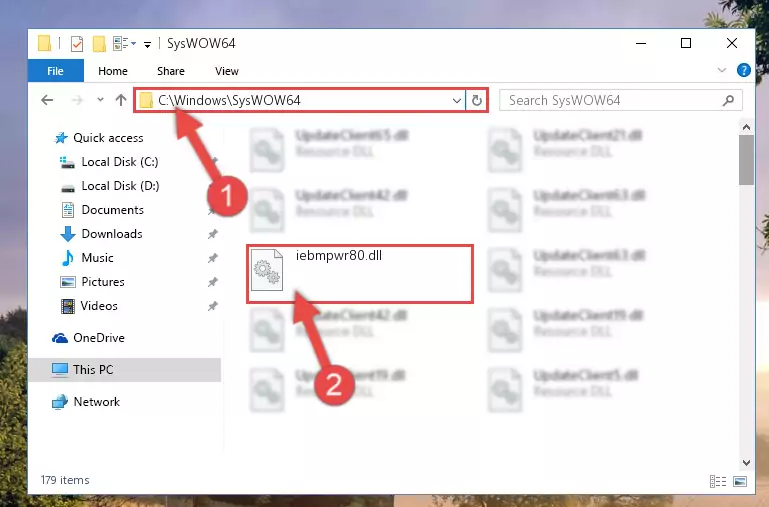Screen dimensions: 769x507
Task: Click the vertical scrollbar thumb
Action: tap(746, 160)
